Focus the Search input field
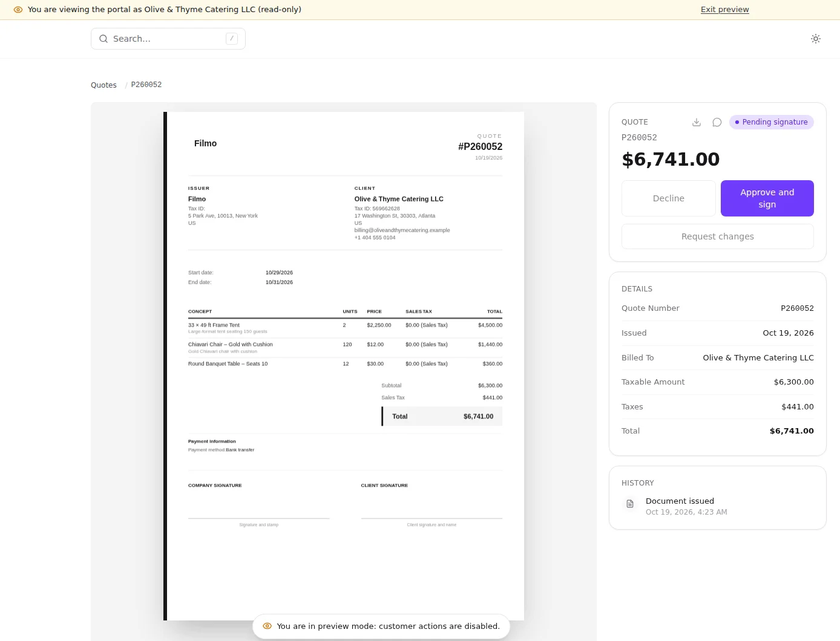This screenshot has width=840, height=641. (168, 39)
